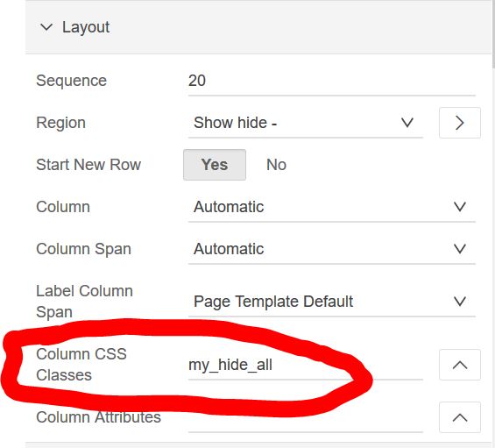Click the empty Column Attributes field

click(x=305, y=417)
